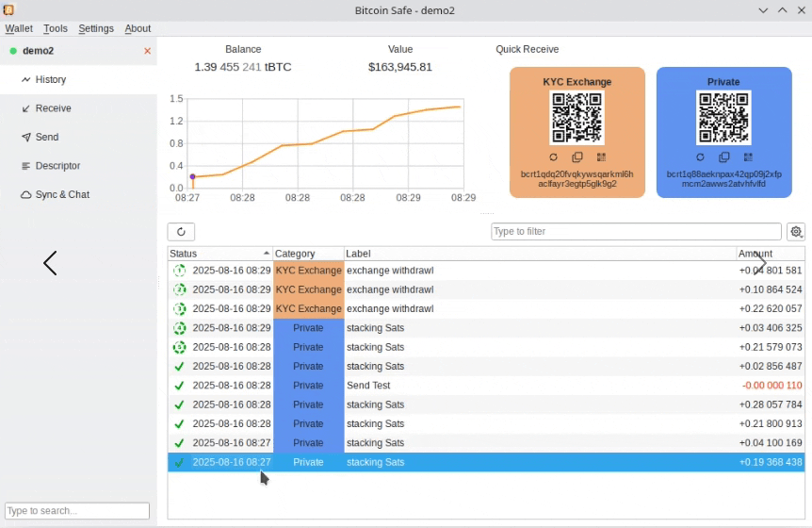812x528 pixels.
Task: Switch to the Receive tab
Action: 53,108
